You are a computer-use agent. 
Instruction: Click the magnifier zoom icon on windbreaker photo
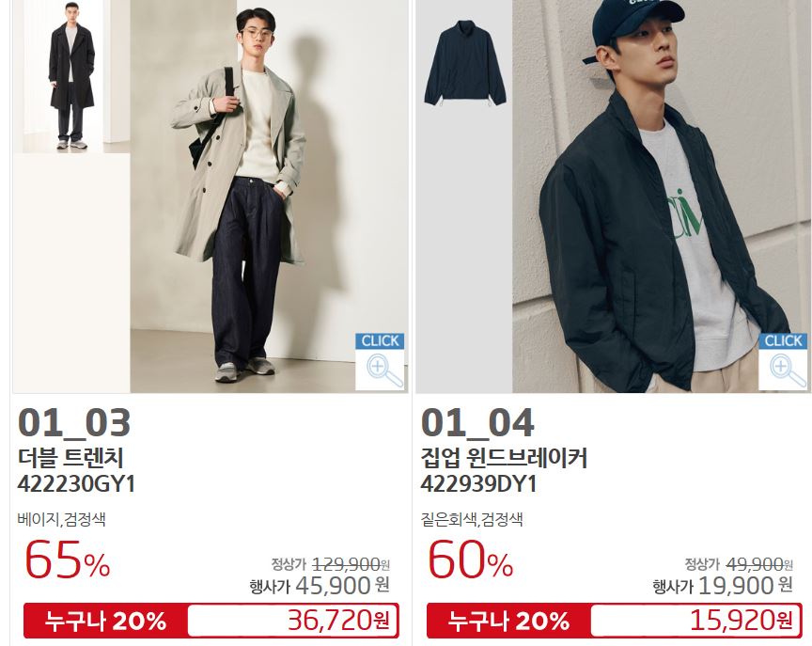tap(783, 362)
